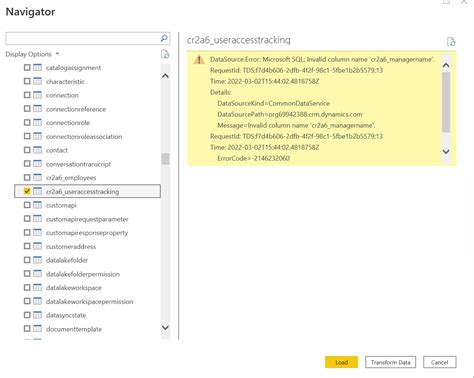Select the datalakefolder table row

87,260
